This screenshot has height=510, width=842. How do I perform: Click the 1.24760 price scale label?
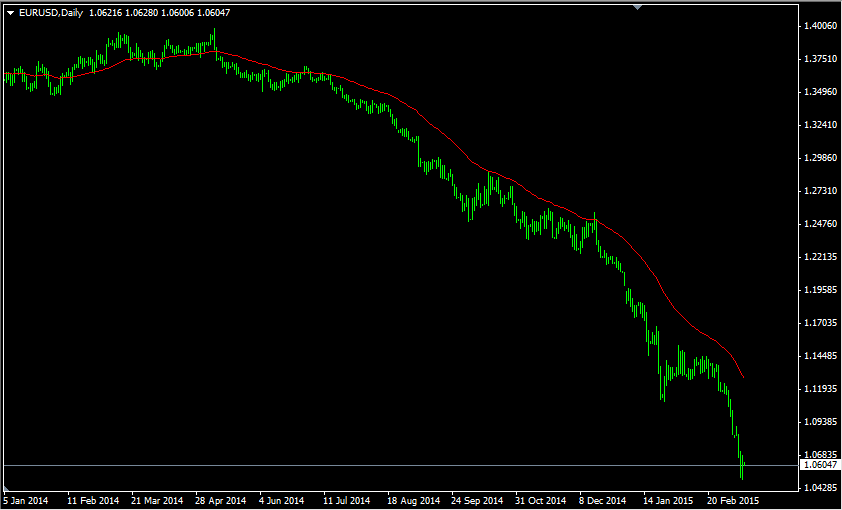coord(821,224)
